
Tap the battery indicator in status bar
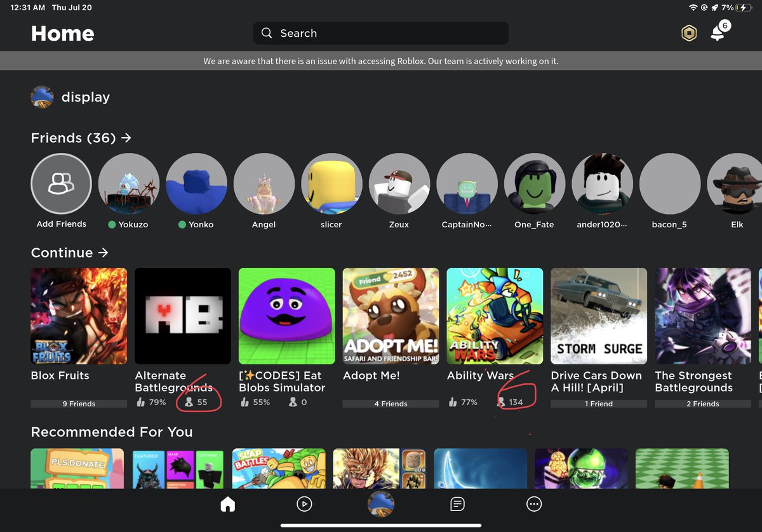(x=744, y=8)
